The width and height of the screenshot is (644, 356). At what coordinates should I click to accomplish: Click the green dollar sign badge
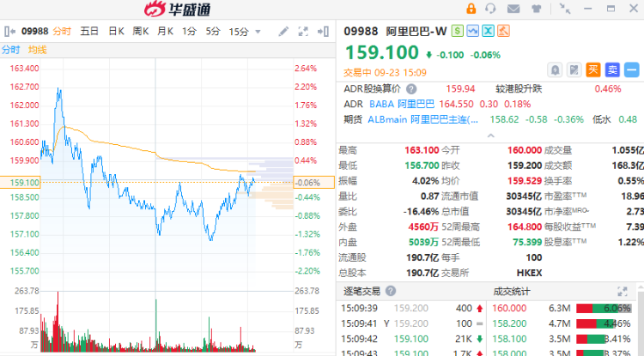[x=457, y=31]
